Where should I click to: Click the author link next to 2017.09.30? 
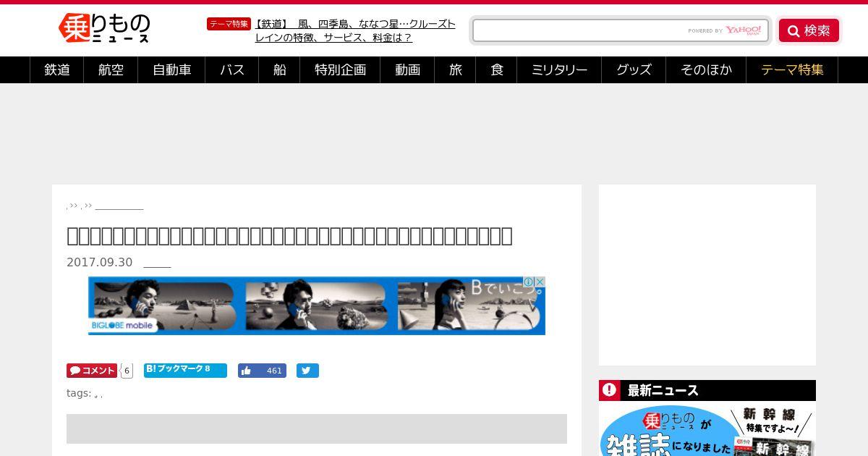point(157,263)
